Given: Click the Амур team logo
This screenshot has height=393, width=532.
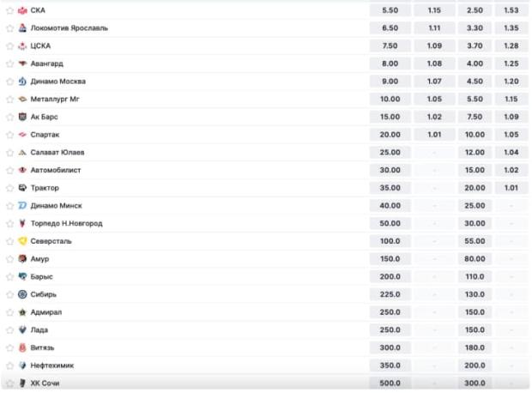Looking at the screenshot, I should tap(22, 259).
